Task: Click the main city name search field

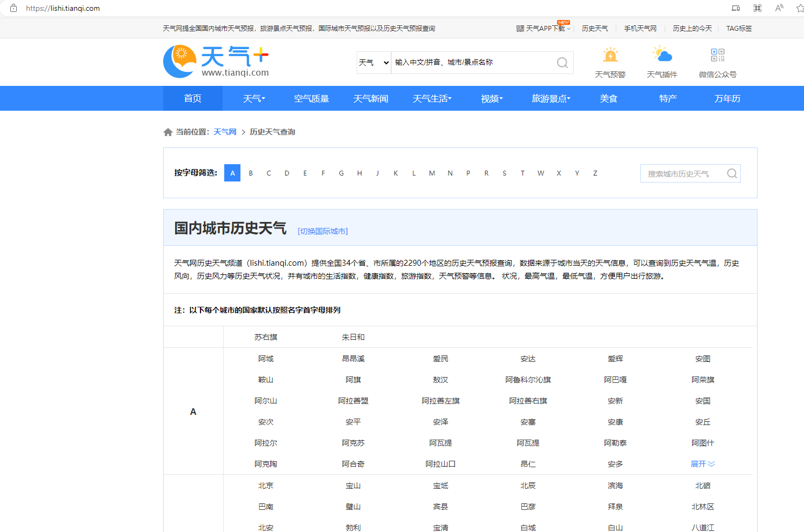Action: (473, 63)
